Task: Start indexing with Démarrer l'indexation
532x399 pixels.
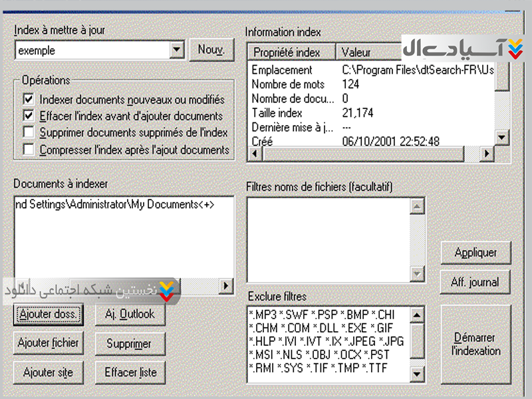Action: point(475,344)
